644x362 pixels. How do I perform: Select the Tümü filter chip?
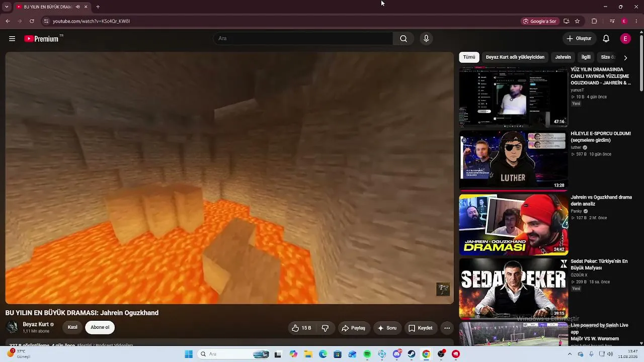[469, 57]
